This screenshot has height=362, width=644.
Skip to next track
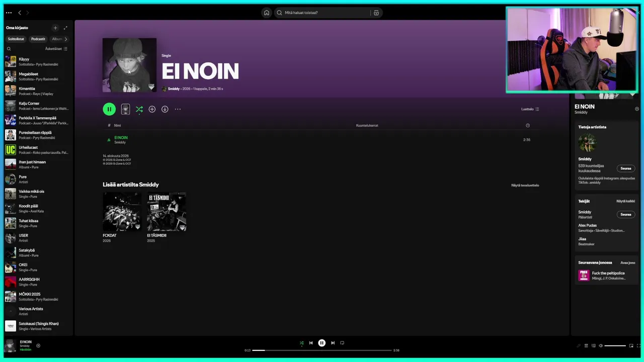click(333, 343)
